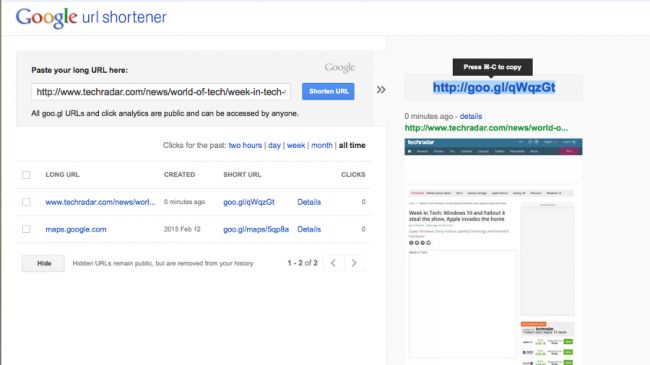Click the Hide button
The image size is (650, 365).
[43, 263]
